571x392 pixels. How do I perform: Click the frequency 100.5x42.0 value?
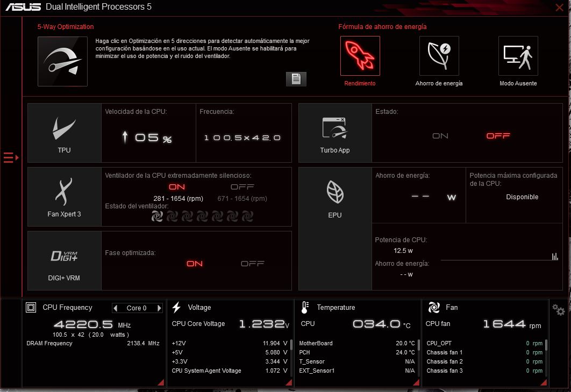(x=242, y=138)
